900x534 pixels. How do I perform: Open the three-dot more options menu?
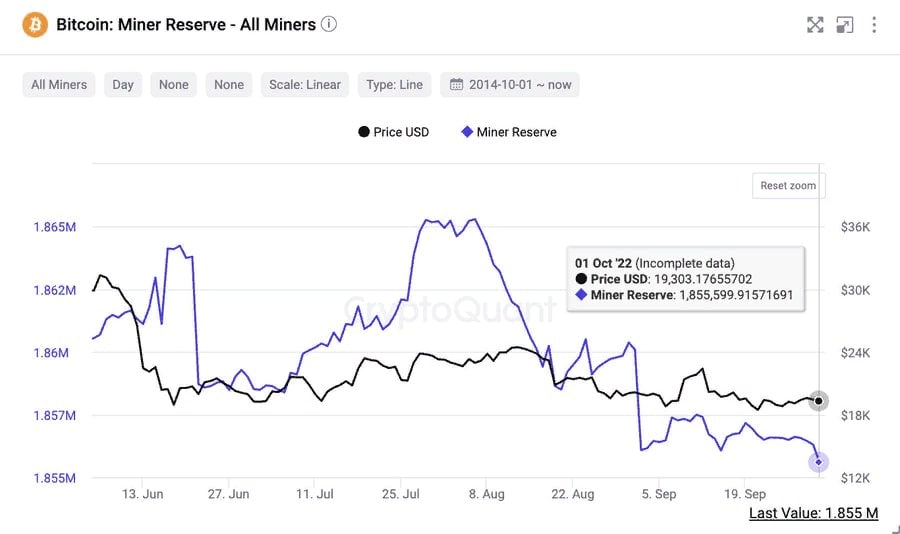click(x=875, y=25)
